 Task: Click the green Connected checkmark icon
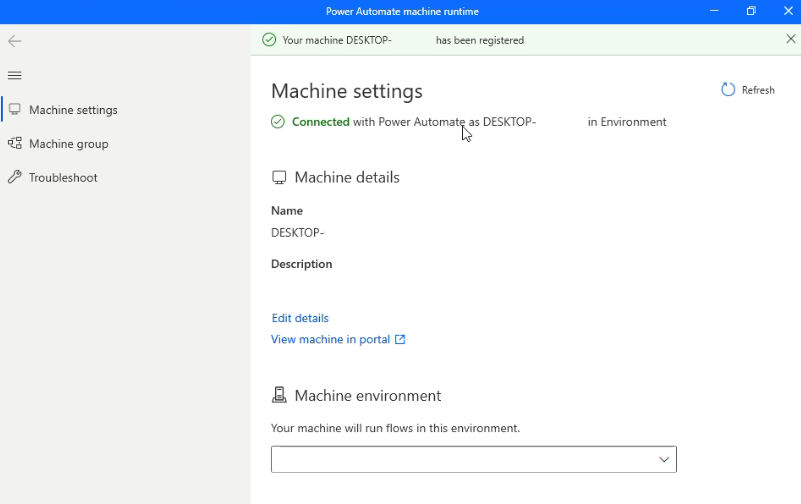pyautogui.click(x=278, y=122)
